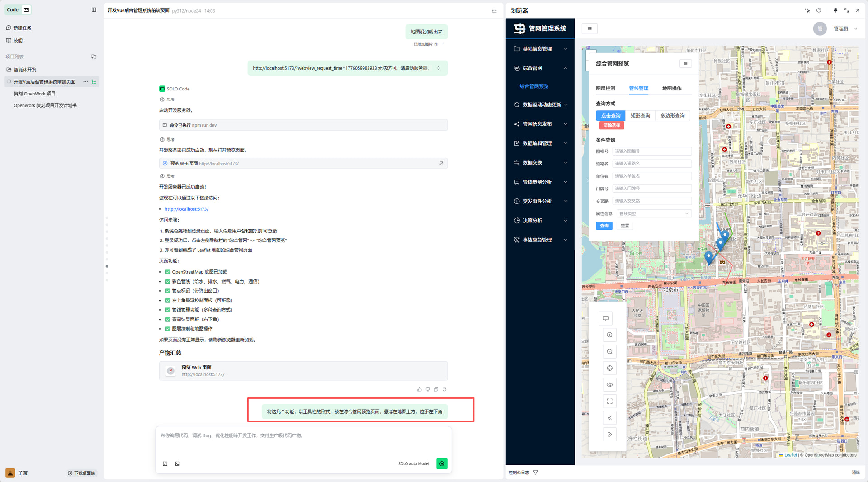Open the 管线类型 attribute dropdown

[653, 213]
